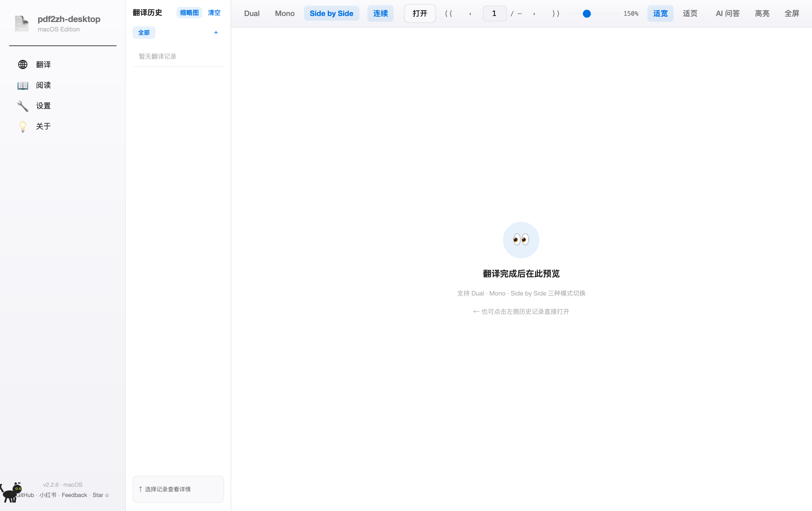Click the eyes emoji placeholder icon
Viewport: 812px width, 511px height.
[x=521, y=240]
